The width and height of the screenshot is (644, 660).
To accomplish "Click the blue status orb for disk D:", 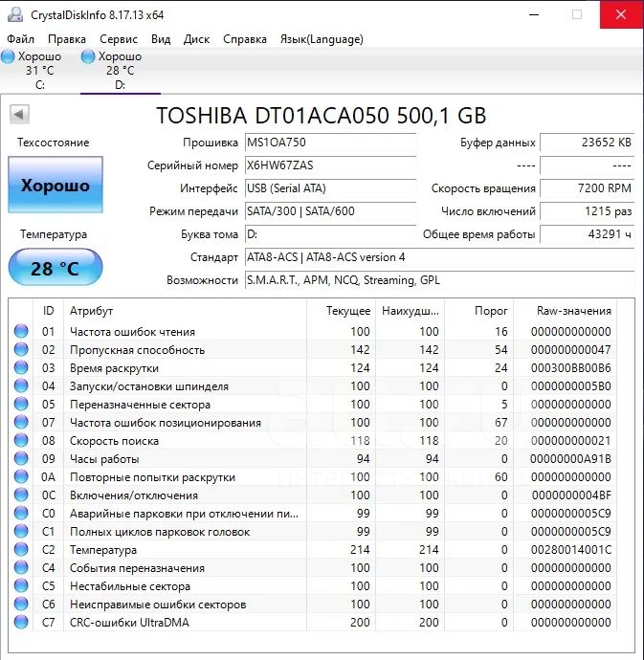I will point(88,56).
